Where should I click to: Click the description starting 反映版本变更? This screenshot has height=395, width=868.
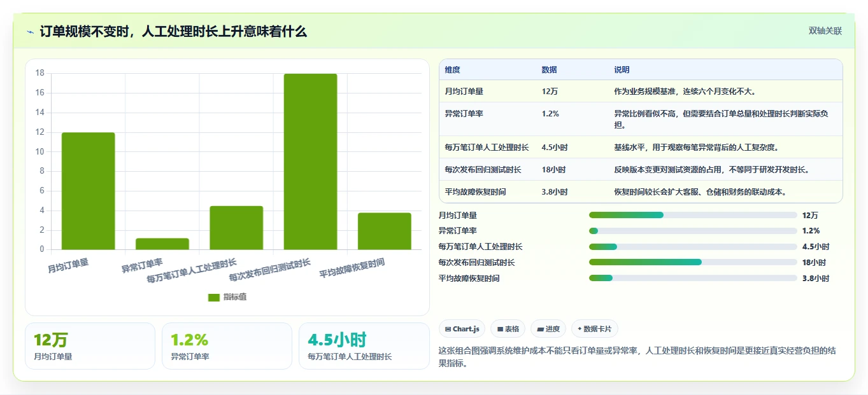pos(711,170)
